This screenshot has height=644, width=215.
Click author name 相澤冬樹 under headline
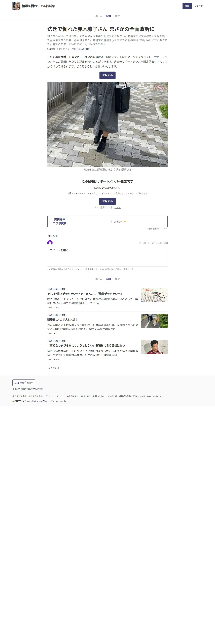[x=51, y=49]
